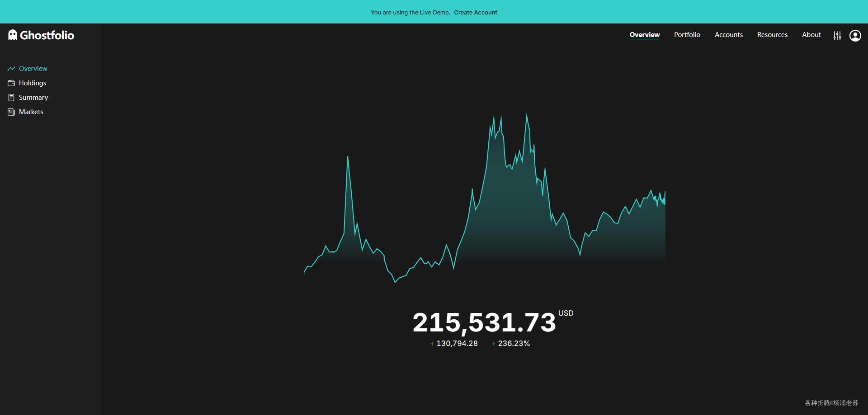The height and width of the screenshot is (415, 868).
Task: Click the Holdings wallet sidebar icon
Action: [11, 83]
